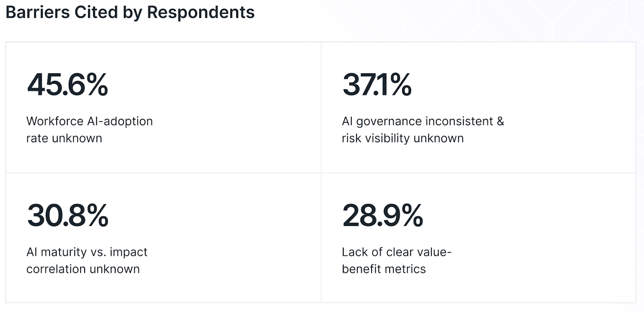Screen dimensions: 644x311
Task: Click the word "Respondents" in the heading
Action: [x=200, y=12]
